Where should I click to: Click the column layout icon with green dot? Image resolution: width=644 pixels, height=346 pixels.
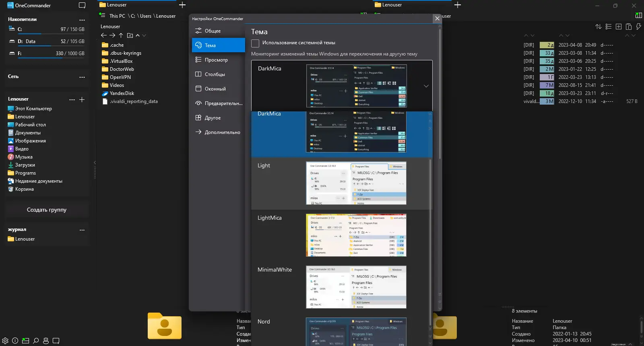point(638,15)
